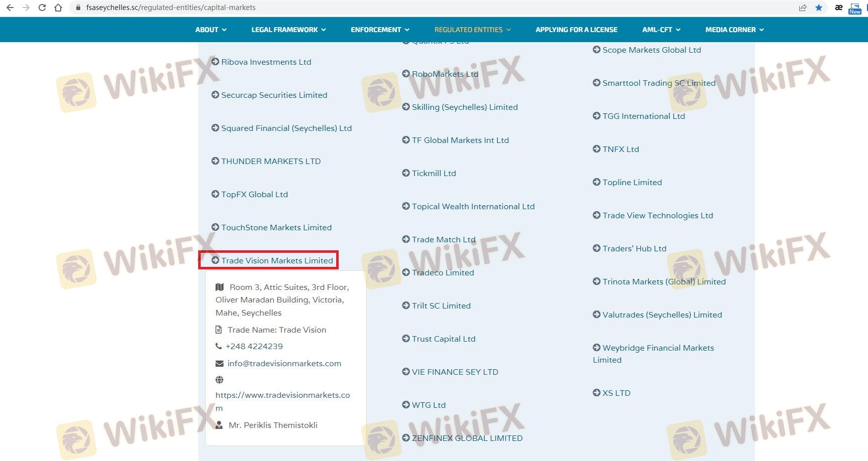Expand Scope Markets Global Ltd details
Screen dimensions: 868x461
(x=651, y=50)
